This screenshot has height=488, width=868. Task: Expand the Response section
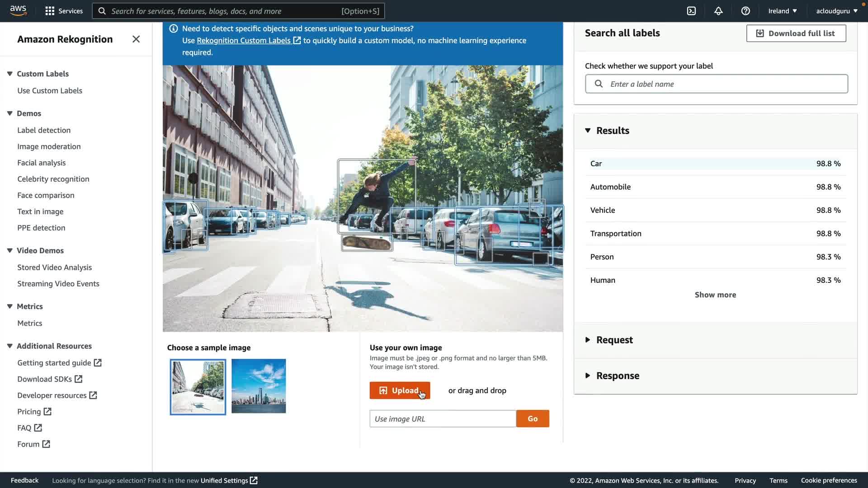tap(588, 376)
